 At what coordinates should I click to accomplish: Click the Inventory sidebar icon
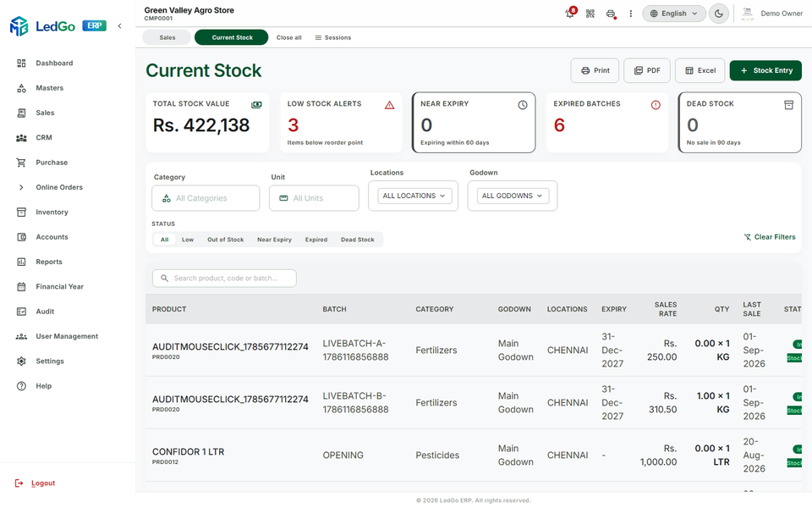coord(21,212)
